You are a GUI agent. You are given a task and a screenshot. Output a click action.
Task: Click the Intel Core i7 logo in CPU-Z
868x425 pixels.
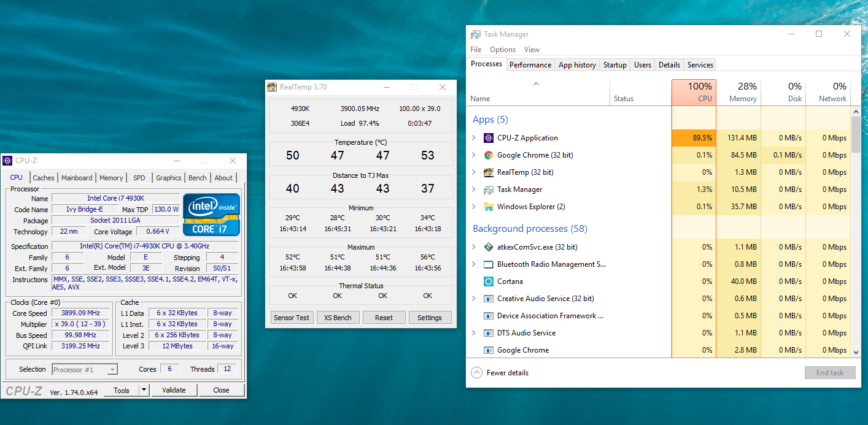(212, 215)
